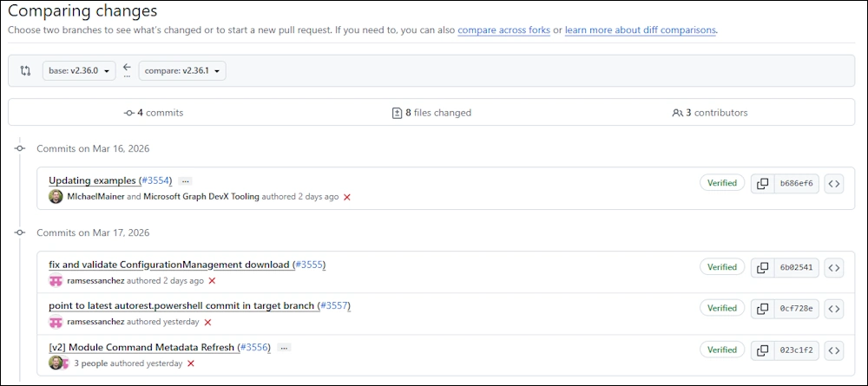
Task: Expand the Updating examples commit description
Action: click(186, 181)
